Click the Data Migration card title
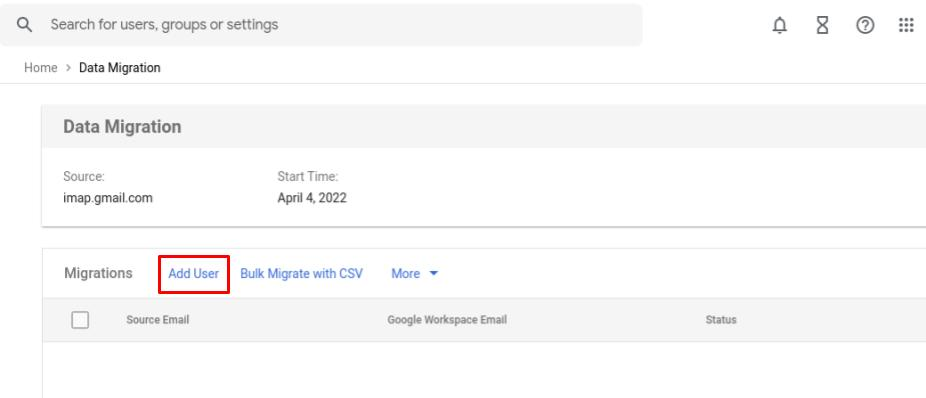Screen dimensions: 926x398 pos(122,127)
